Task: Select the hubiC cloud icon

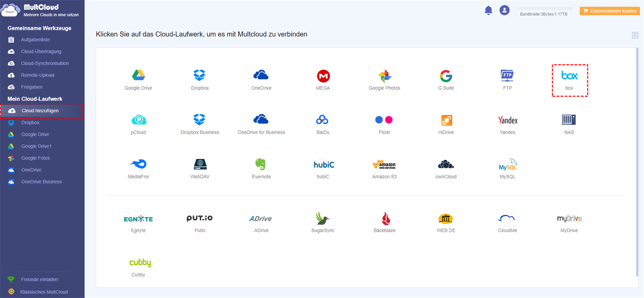Action: (324, 164)
